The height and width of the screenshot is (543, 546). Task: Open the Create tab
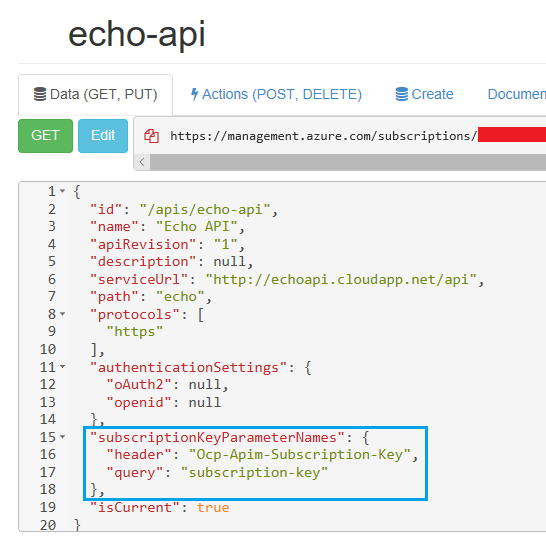(x=424, y=94)
